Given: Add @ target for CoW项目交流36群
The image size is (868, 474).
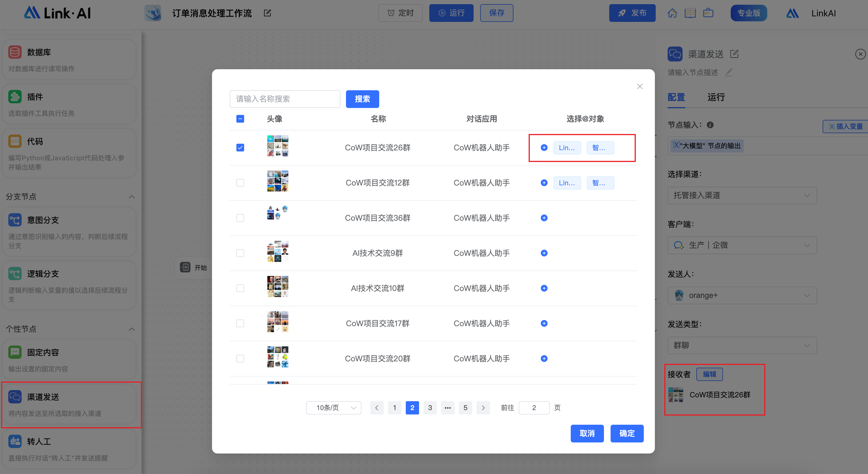Looking at the screenshot, I should [x=544, y=218].
